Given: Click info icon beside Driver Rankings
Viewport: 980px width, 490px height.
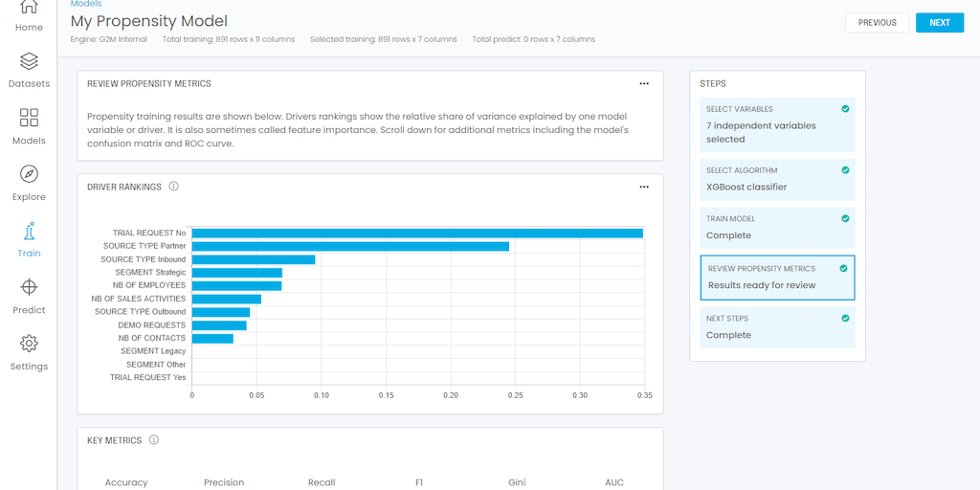Looking at the screenshot, I should [x=173, y=187].
